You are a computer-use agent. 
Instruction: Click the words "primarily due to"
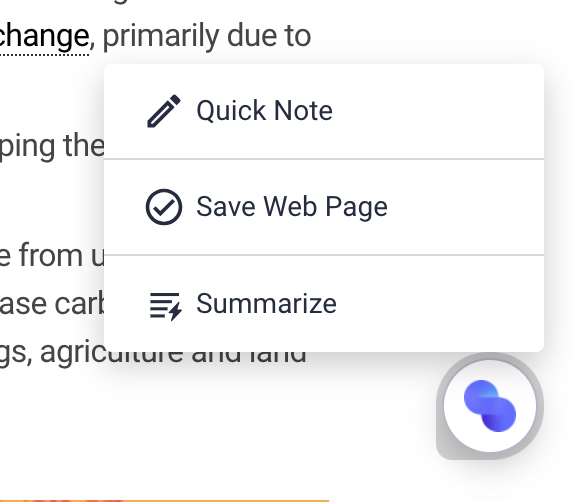(x=207, y=37)
